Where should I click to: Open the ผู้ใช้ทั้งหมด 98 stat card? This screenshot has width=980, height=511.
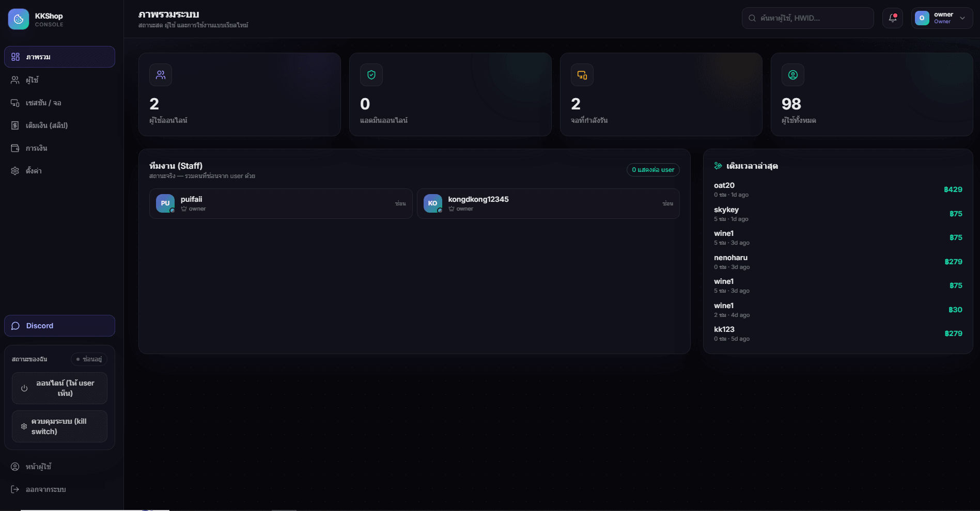[x=872, y=94]
